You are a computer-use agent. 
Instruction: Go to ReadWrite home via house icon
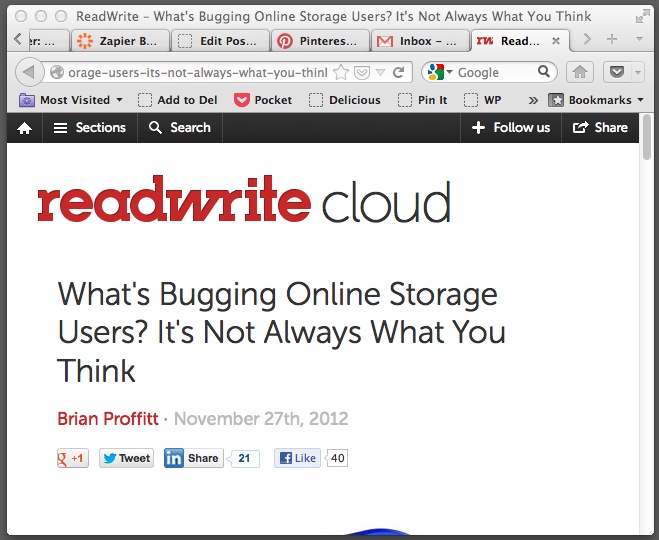[x=24, y=128]
